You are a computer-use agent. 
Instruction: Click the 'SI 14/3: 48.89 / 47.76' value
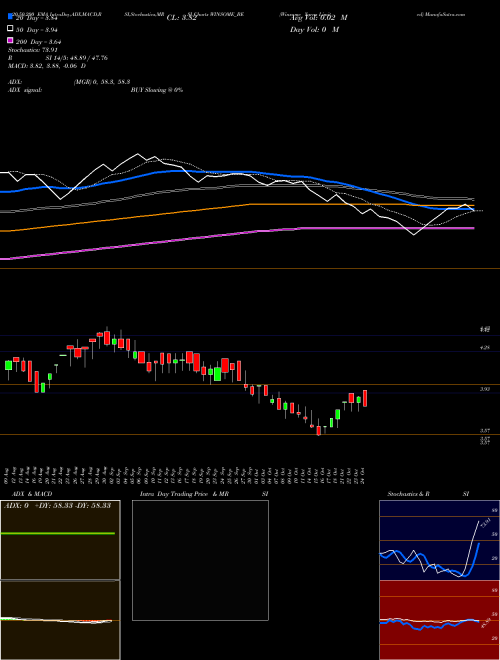(x=77, y=58)
